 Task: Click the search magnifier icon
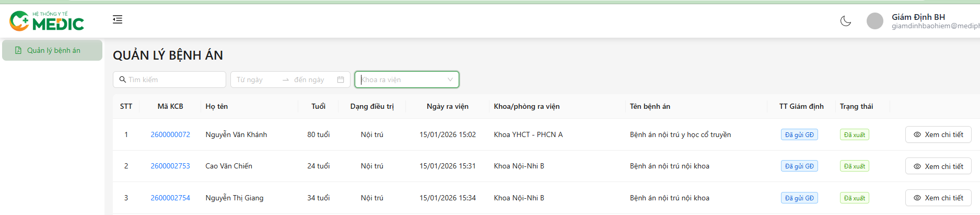click(x=122, y=80)
